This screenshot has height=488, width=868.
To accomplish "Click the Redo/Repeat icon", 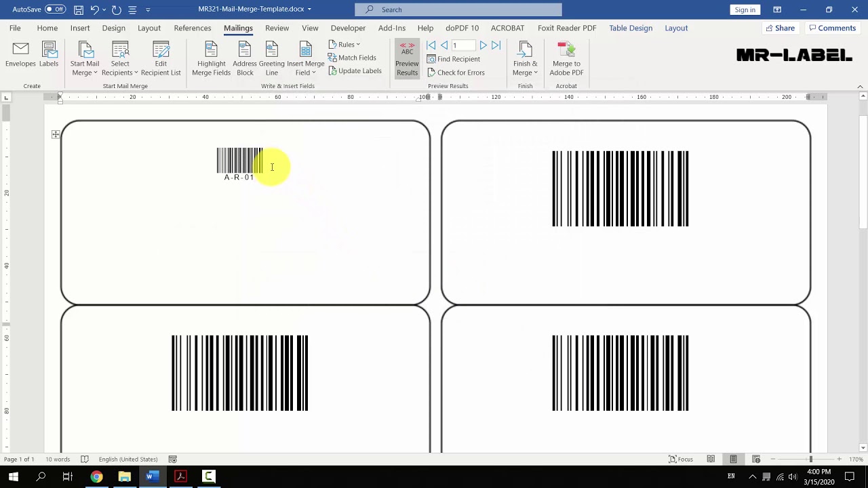I will point(117,9).
